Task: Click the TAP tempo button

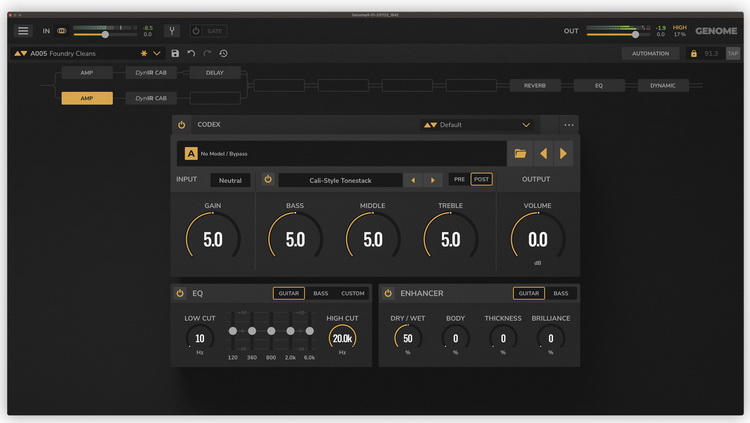Action: tap(733, 54)
